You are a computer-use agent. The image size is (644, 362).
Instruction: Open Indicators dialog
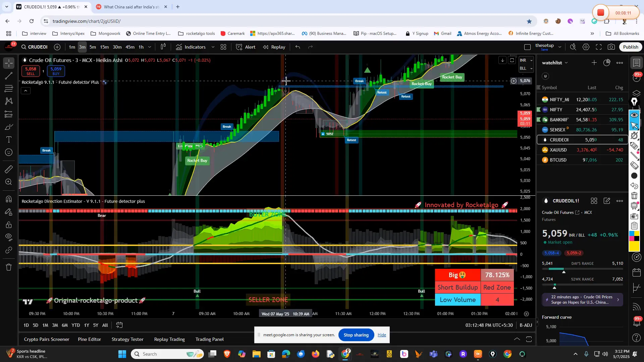191,47
